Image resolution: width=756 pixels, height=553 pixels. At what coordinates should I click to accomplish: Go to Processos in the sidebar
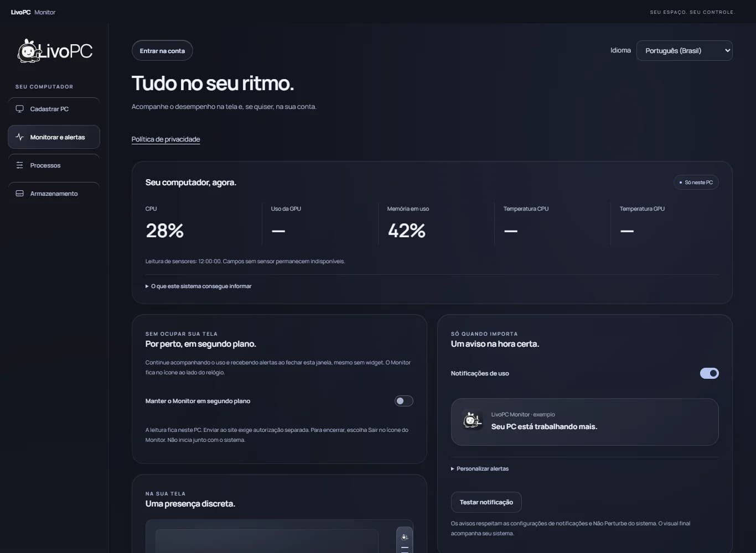pyautogui.click(x=54, y=165)
